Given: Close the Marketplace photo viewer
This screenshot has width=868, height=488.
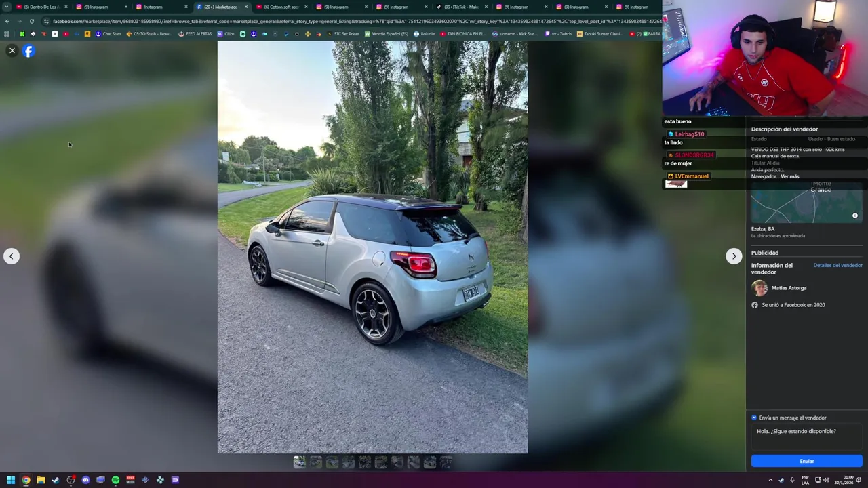Looking at the screenshot, I should (x=12, y=51).
